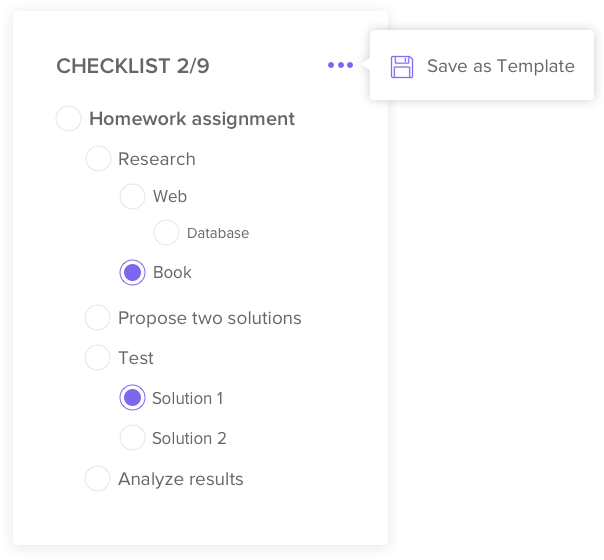The width and height of the screenshot is (604, 560).
Task: Click the CHECKLIST 2/9 heading
Action: (x=133, y=67)
